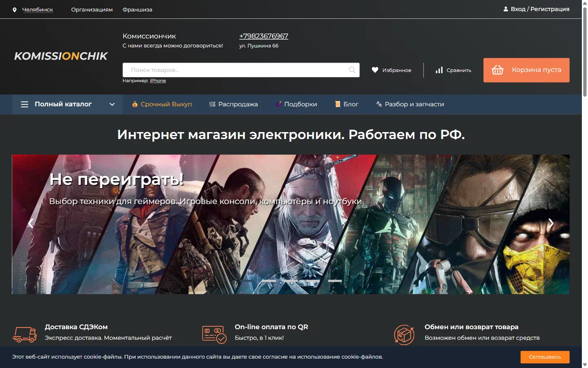Screen dimensions: 588x368
Task: Click the Комиссиончик store name text
Action: point(149,36)
